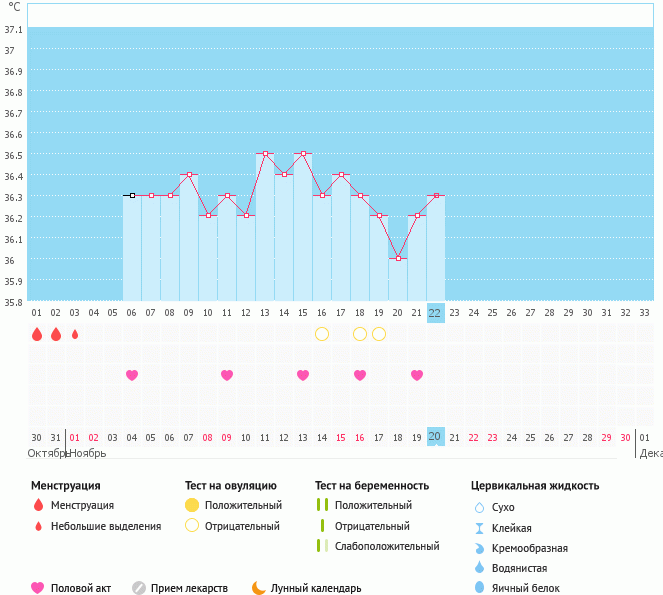Click the 'Кремообразная' cervical fluid label
The height and width of the screenshot is (595, 663).
(530, 548)
